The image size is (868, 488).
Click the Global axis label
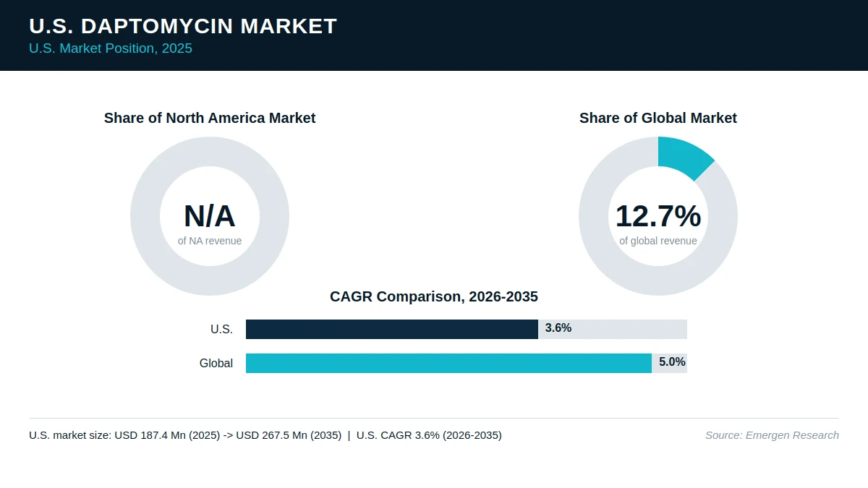216,364
